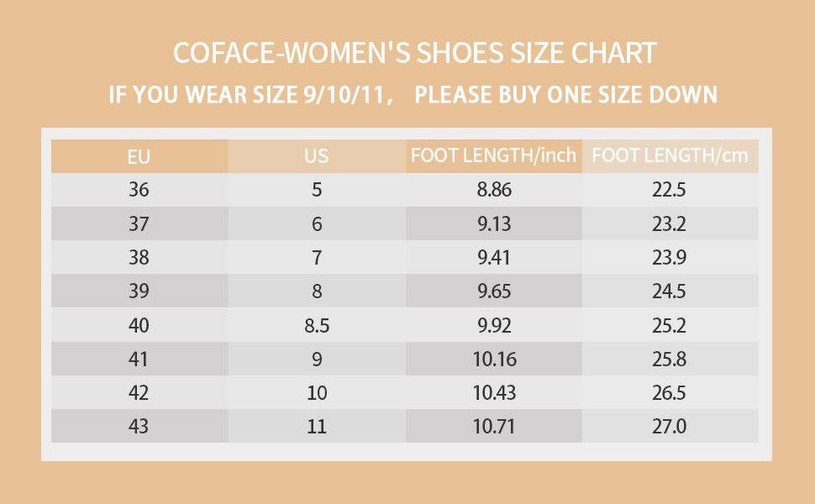Select US size 6 cell
Screen dimensions: 815x504
317,224
